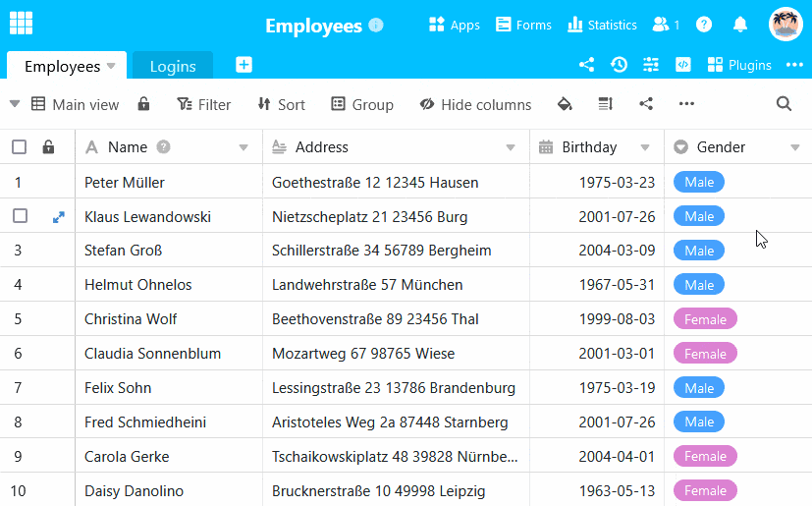Expand the row for Klaus Lewandowski

(x=59, y=216)
